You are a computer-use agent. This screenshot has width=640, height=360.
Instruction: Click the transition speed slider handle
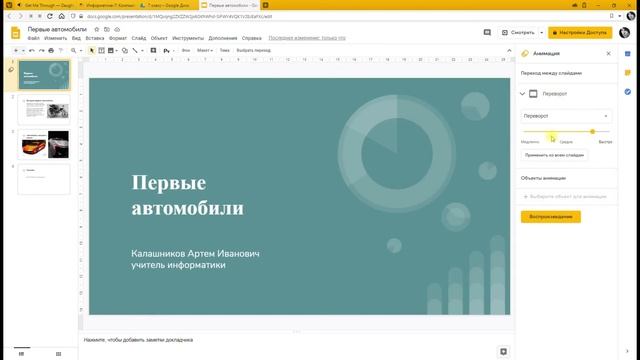pos(592,131)
